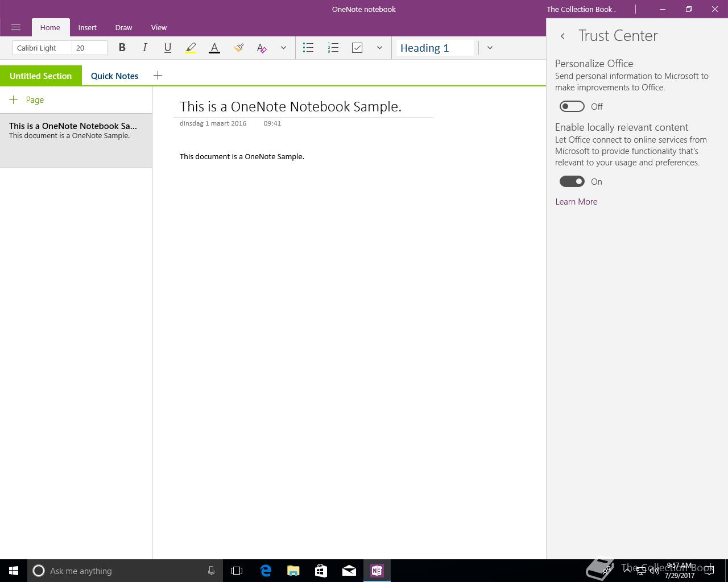Open the Heading 1 style selector
Viewport: 728px width, 582px height.
pos(435,48)
